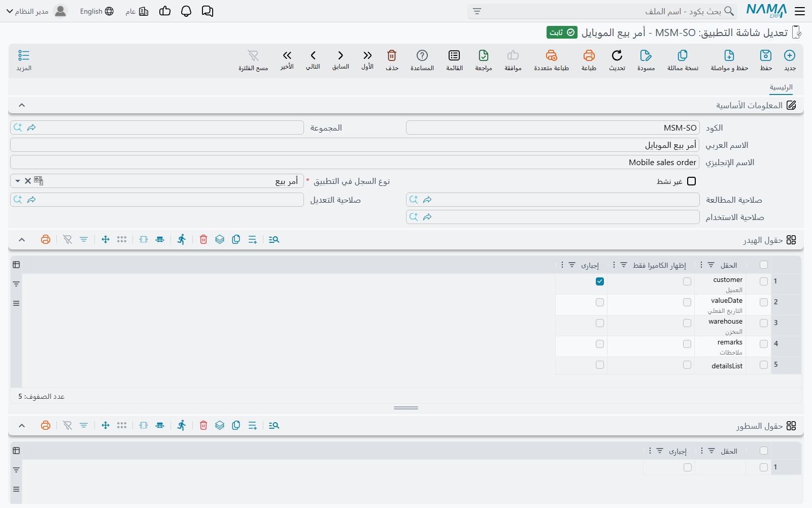Collapse the حقول السطور grid chevron

click(22, 426)
